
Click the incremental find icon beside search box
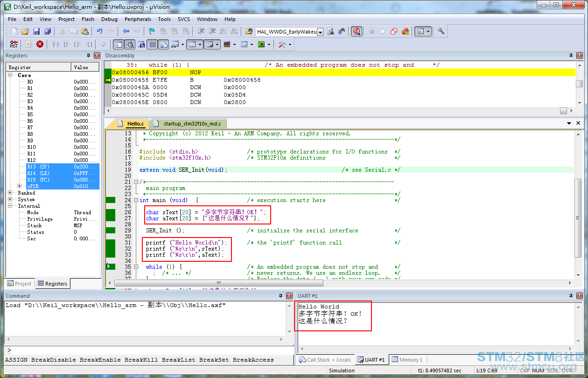click(342, 31)
